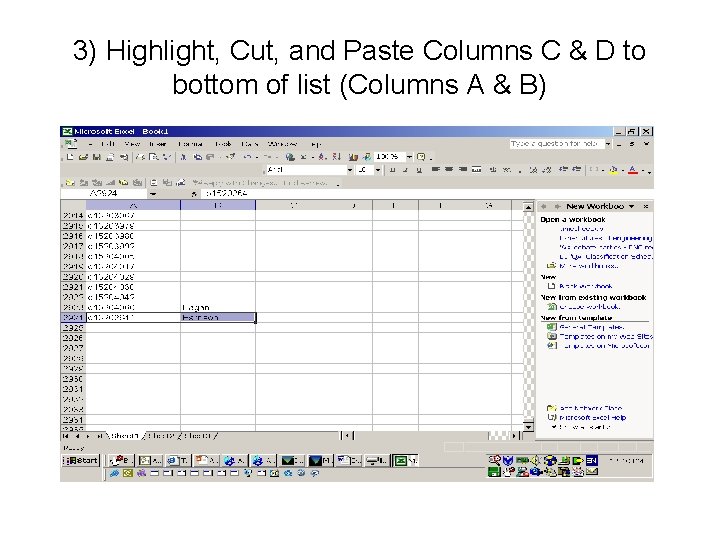The width and height of the screenshot is (720, 540).
Task: Open the Borders dropdown arrow
Action: (x=602, y=170)
